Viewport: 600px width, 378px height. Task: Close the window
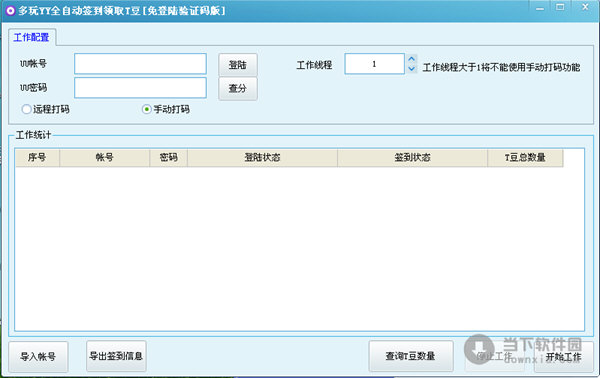click(x=585, y=7)
